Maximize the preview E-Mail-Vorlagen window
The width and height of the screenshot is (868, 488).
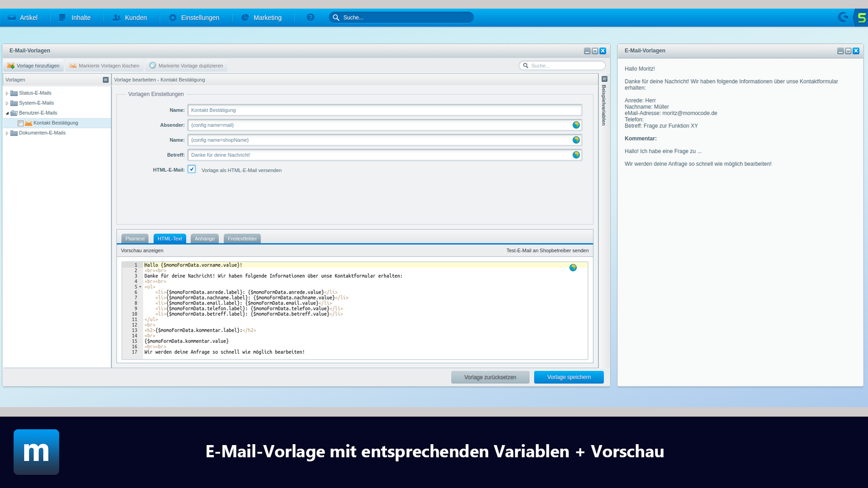tap(848, 51)
